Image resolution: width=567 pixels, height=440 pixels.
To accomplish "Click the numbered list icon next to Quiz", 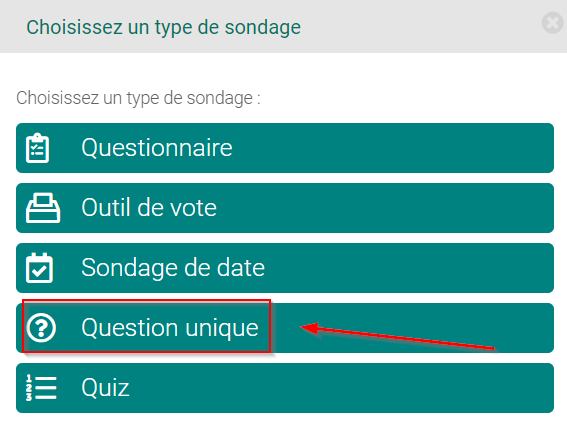I will (41, 388).
